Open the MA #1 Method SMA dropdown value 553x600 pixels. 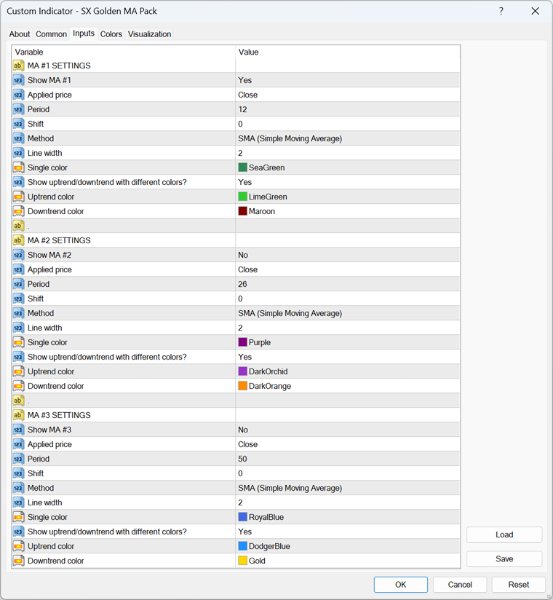click(x=290, y=139)
